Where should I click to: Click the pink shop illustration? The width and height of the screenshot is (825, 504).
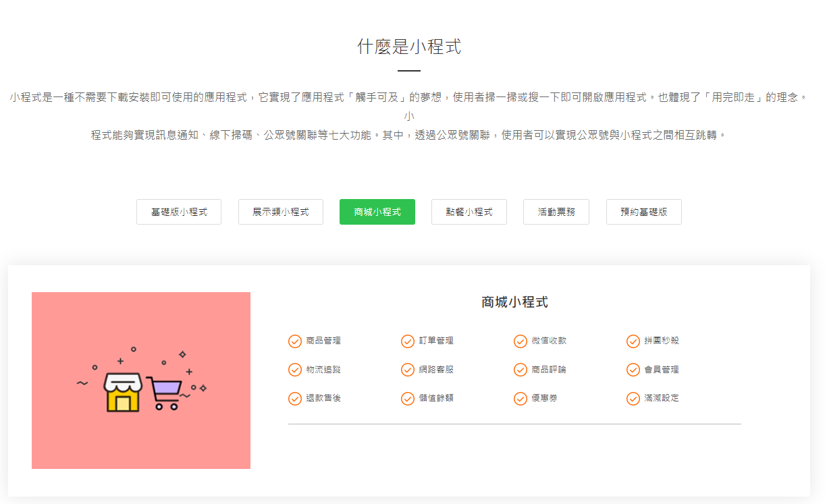(141, 380)
